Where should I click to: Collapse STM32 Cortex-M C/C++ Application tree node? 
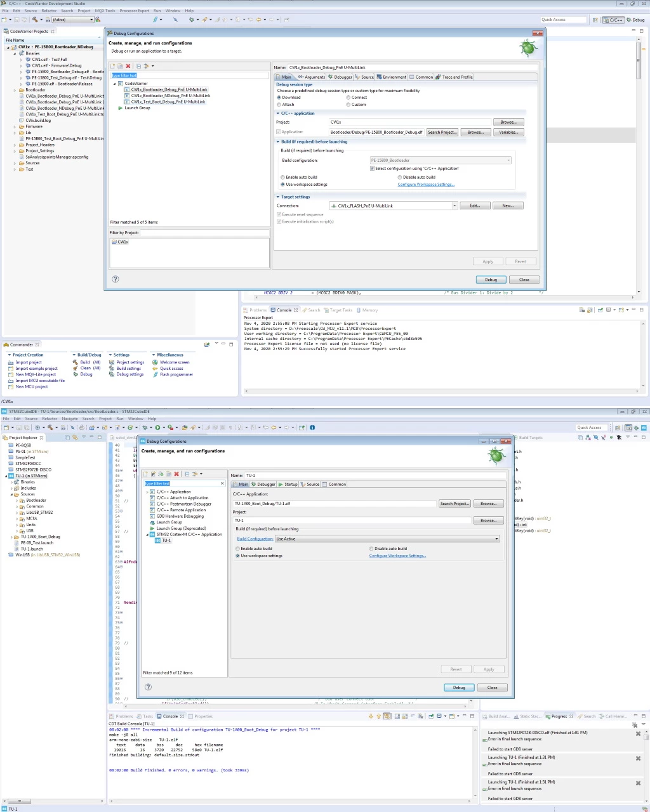click(x=147, y=535)
